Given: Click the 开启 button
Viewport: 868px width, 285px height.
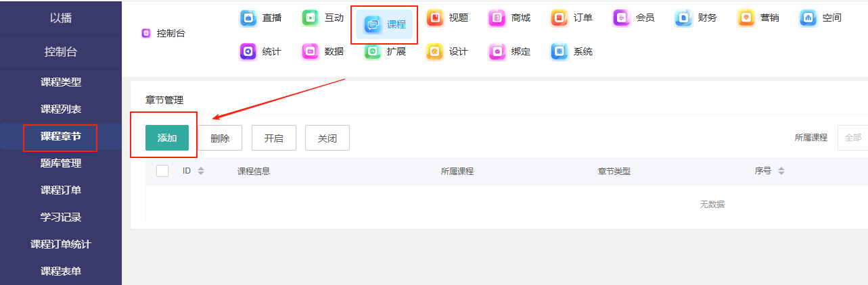Looking at the screenshot, I should pyautogui.click(x=273, y=138).
